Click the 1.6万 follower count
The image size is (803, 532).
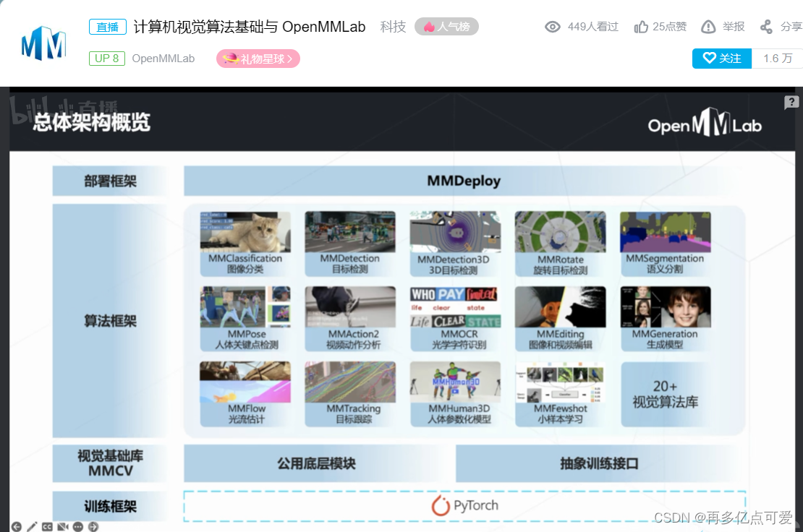[x=778, y=59]
